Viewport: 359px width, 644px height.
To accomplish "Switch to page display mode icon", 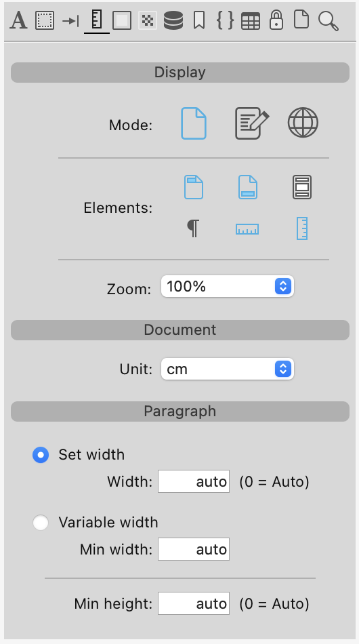I will tap(194, 123).
